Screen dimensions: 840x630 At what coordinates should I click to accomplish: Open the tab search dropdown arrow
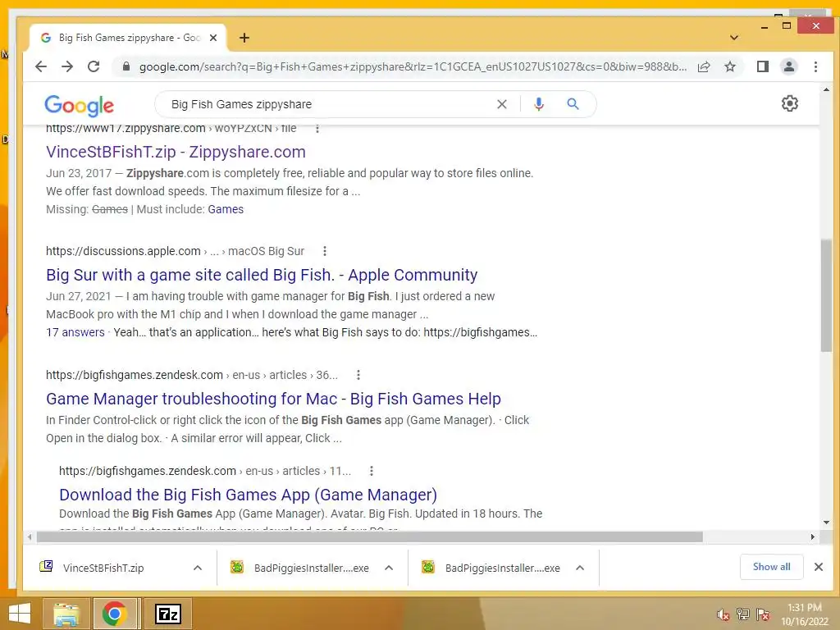pyautogui.click(x=734, y=38)
